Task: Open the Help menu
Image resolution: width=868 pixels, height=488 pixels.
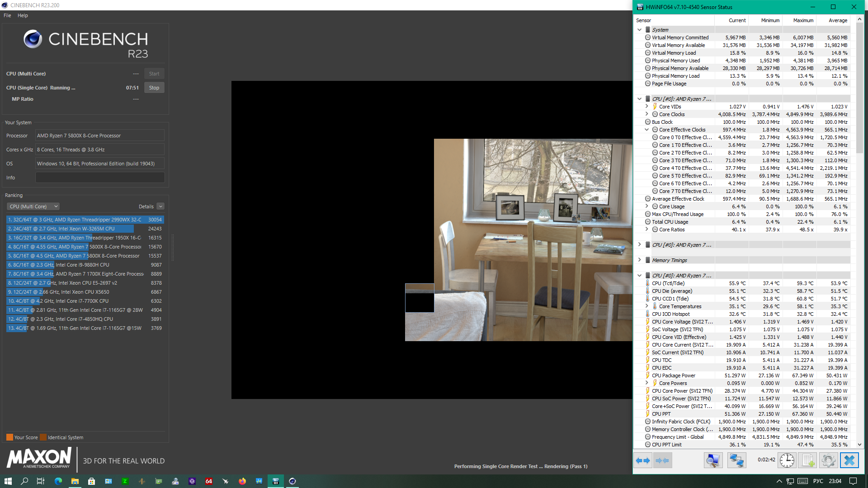Action: [23, 15]
